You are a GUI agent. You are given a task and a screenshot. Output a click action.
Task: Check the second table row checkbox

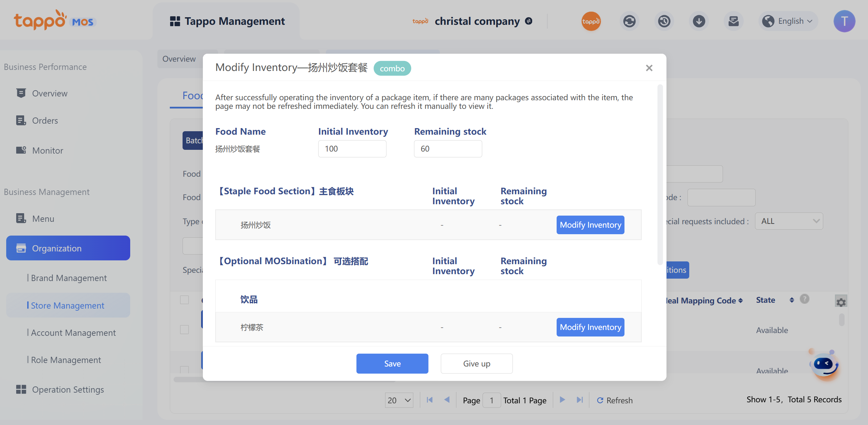tap(185, 370)
